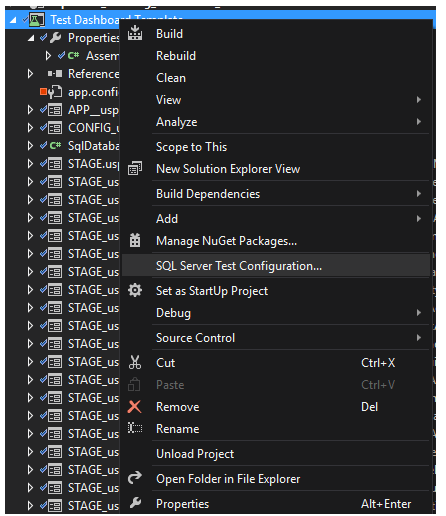Click the APP__usp test file icon
This screenshot has height=516, width=446.
pyautogui.click(x=55, y=110)
